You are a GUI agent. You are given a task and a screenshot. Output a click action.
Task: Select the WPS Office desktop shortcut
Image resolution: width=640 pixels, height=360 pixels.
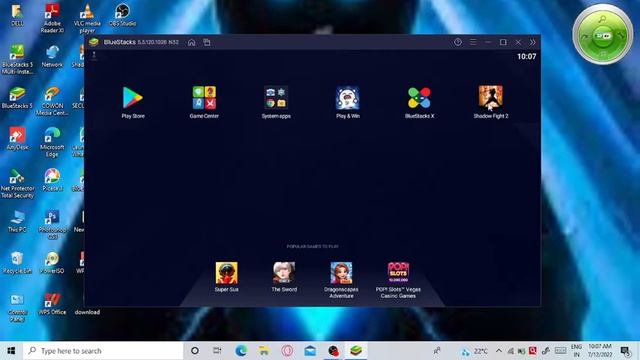52,304
